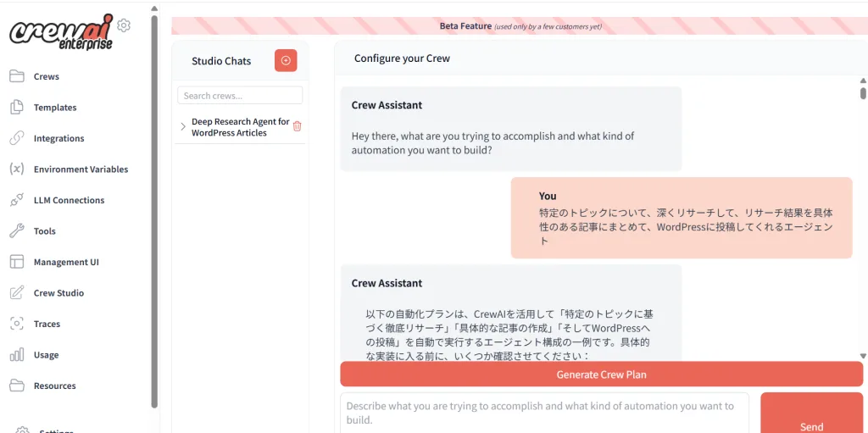
Task: Click the chat panel scrollbar thumb
Action: 863,93
